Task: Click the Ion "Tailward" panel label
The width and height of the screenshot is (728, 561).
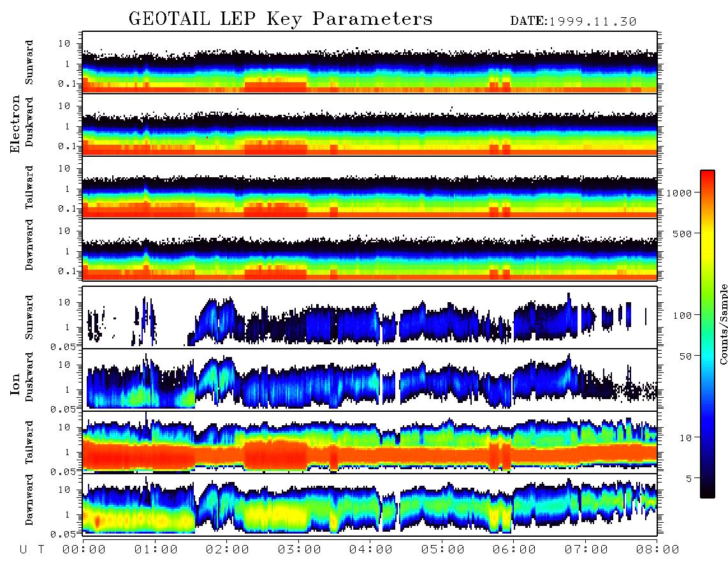Action: tap(29, 442)
